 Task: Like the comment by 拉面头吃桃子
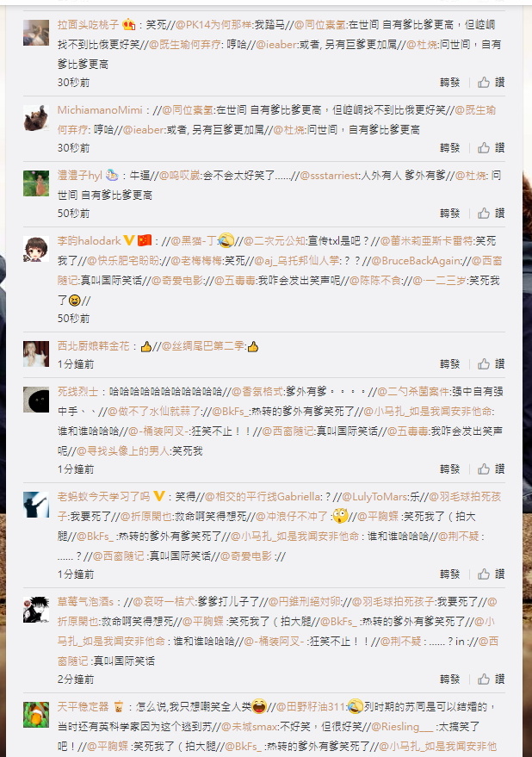[x=491, y=83]
